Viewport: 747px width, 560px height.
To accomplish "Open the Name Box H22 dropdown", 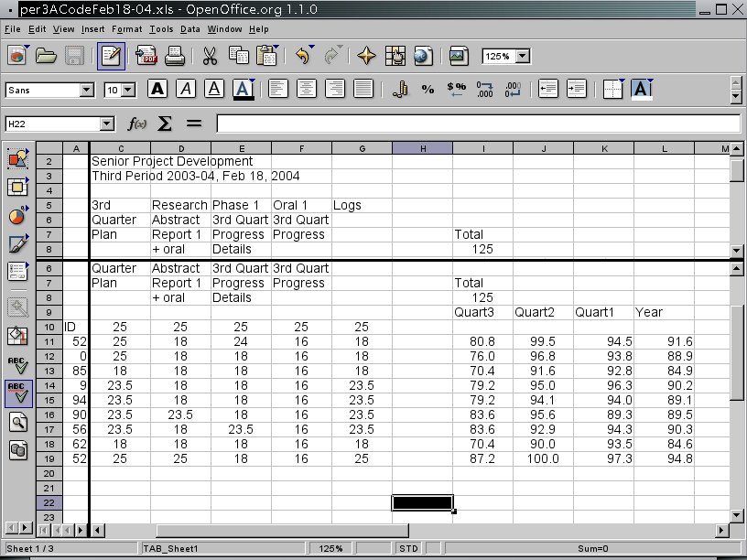I will pos(107,124).
